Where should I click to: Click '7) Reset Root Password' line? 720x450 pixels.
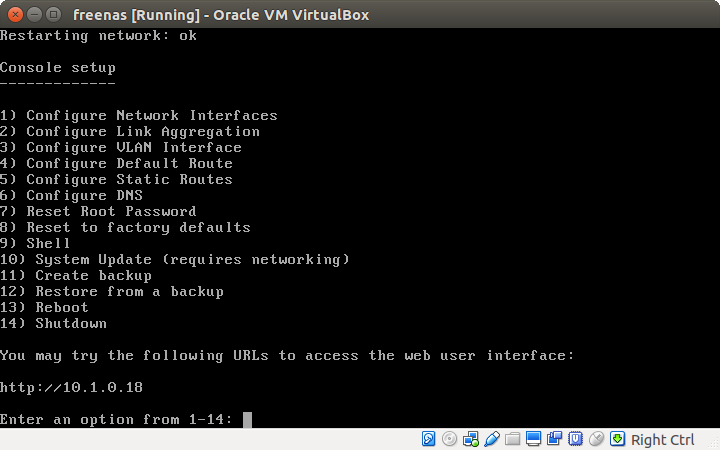tap(98, 212)
